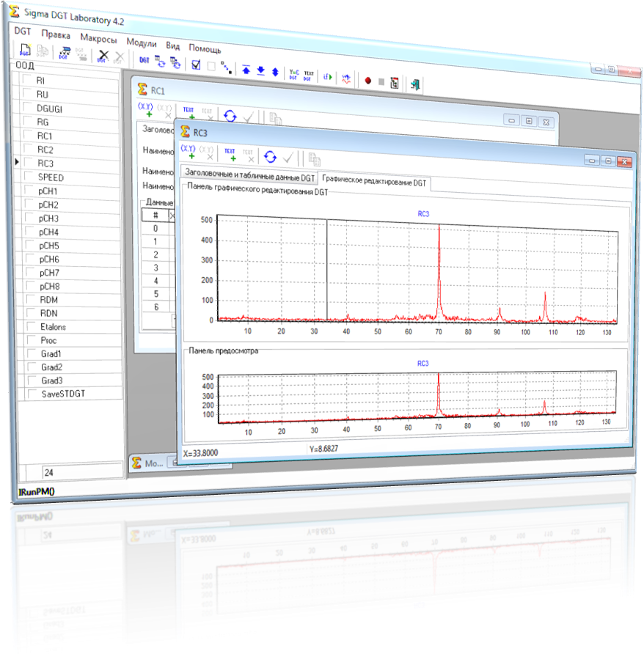Click the X=33.8000 status readout
The height and width of the screenshot is (654, 644).
200,453
